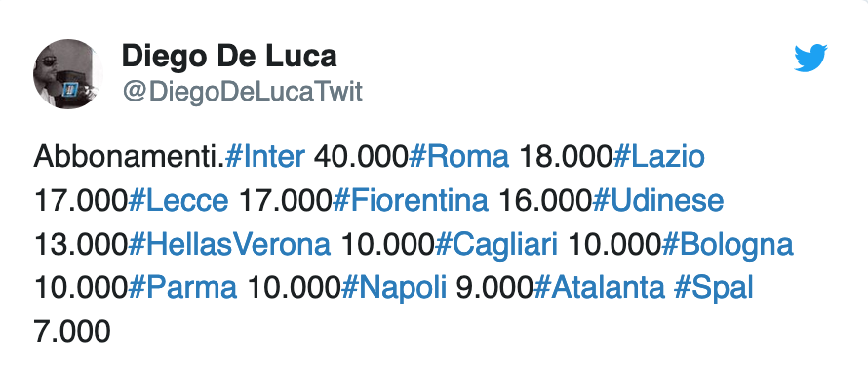Open the #Inter hashtag
This screenshot has height=365, width=868.
(265, 157)
